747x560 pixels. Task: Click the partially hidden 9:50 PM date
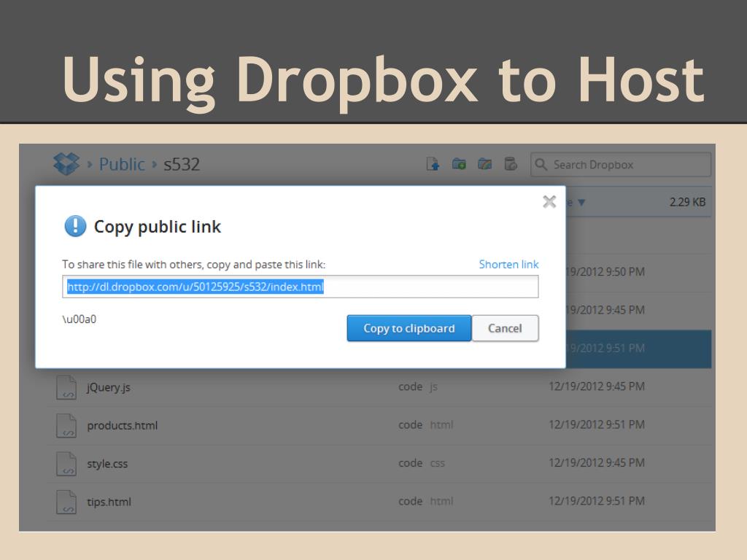tap(605, 272)
